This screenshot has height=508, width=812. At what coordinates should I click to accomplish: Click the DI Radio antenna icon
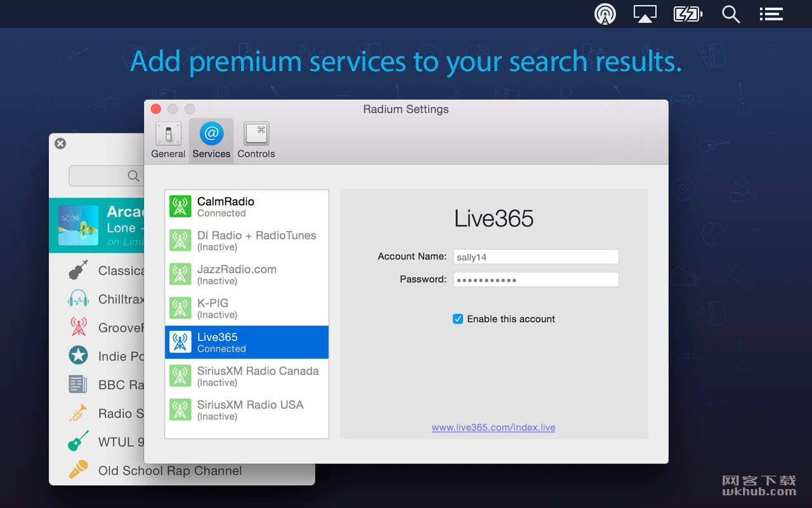180,241
